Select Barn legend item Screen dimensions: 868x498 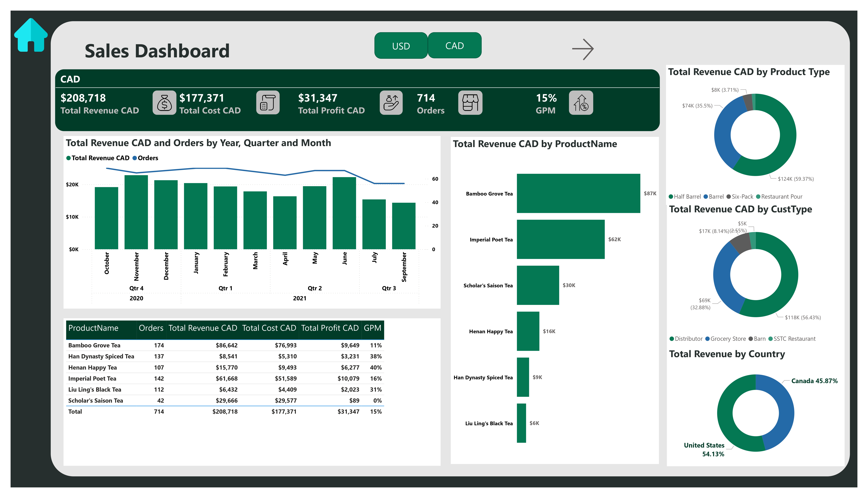tap(757, 339)
